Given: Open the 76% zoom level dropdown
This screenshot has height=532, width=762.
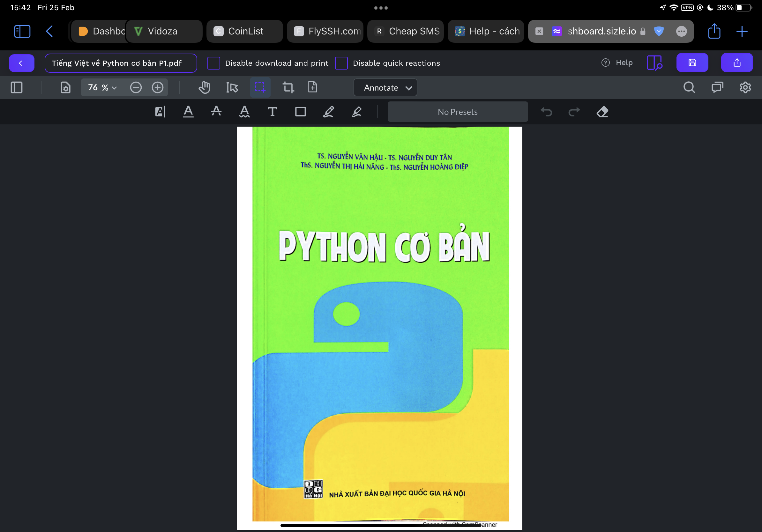Looking at the screenshot, I should [102, 88].
